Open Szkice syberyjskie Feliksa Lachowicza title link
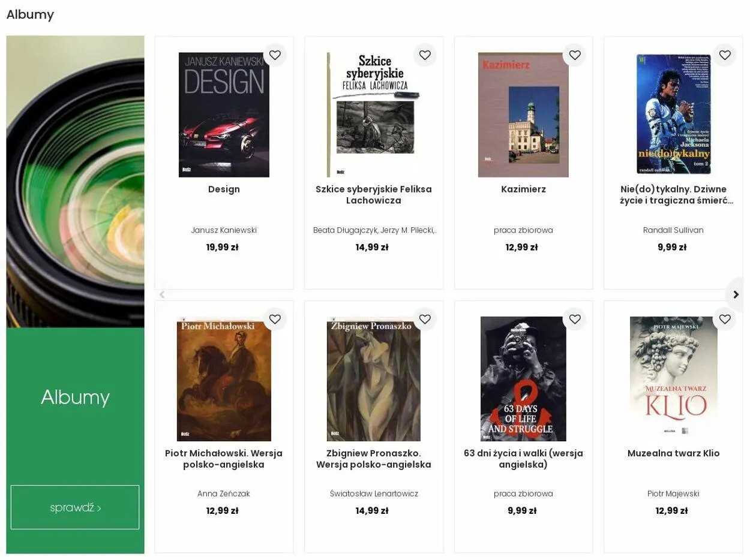Screen dimensions: 750x560 pos(374,195)
